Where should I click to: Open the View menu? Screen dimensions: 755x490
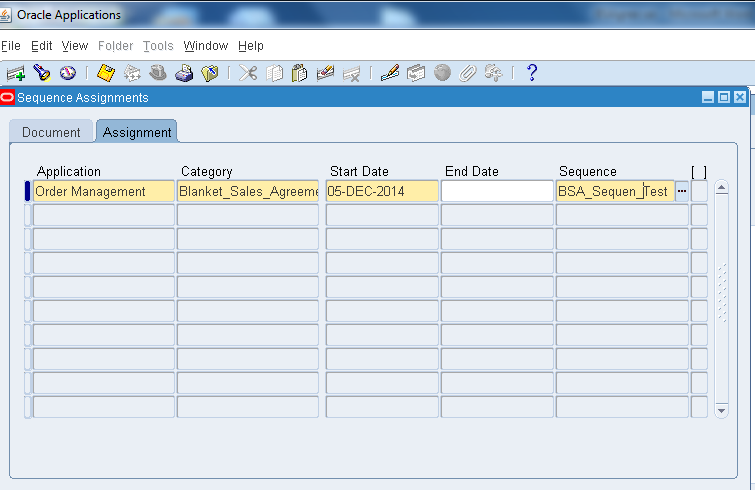[x=75, y=46]
